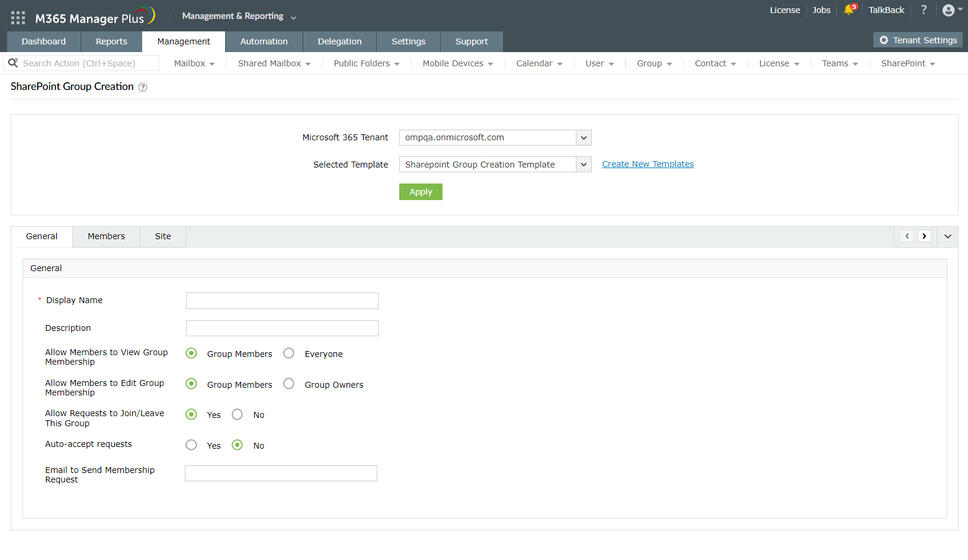This screenshot has height=560, width=968.
Task: Open the Support tab
Action: [472, 41]
